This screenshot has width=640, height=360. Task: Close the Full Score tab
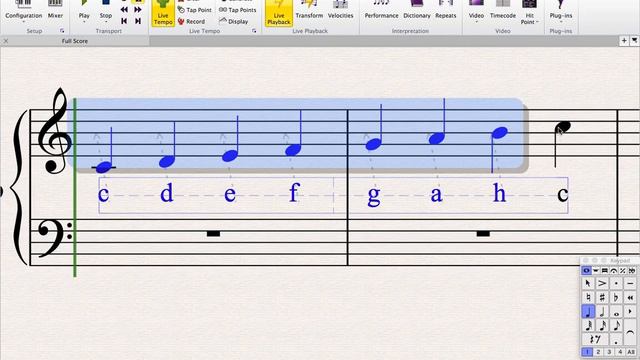tap(6, 41)
